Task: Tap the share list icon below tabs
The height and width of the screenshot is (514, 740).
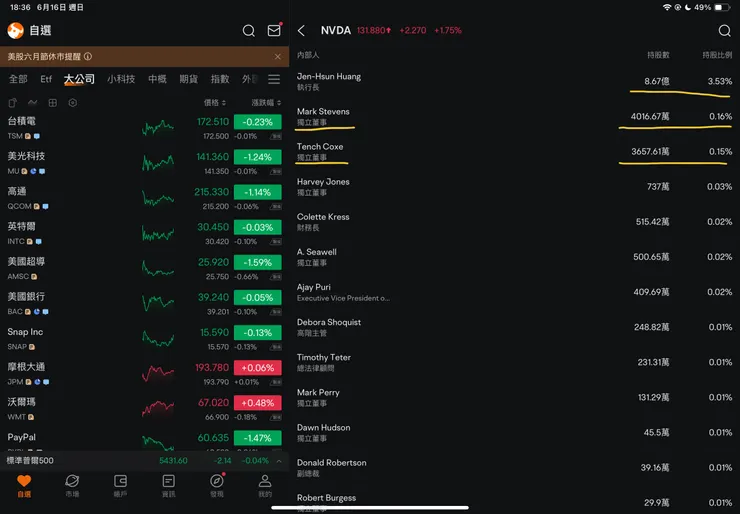Action: 13,102
